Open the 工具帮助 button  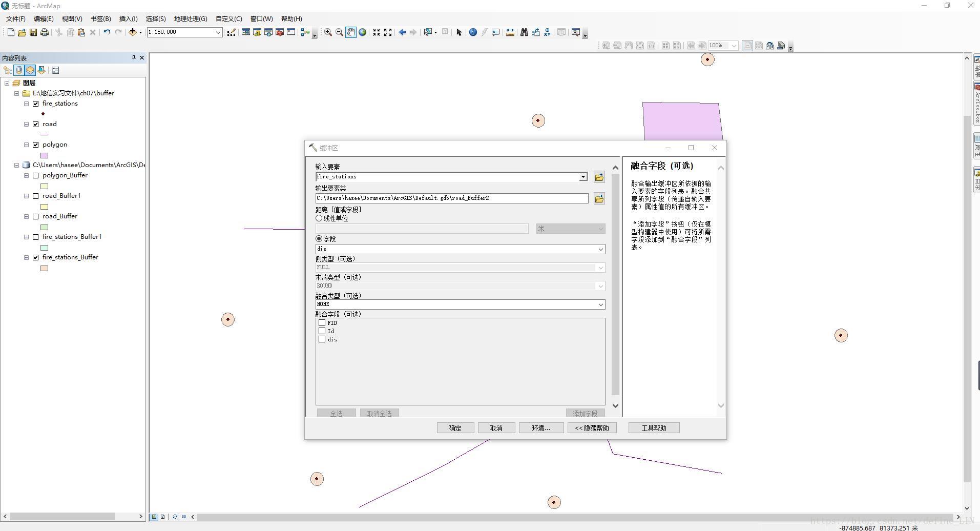pyautogui.click(x=654, y=428)
